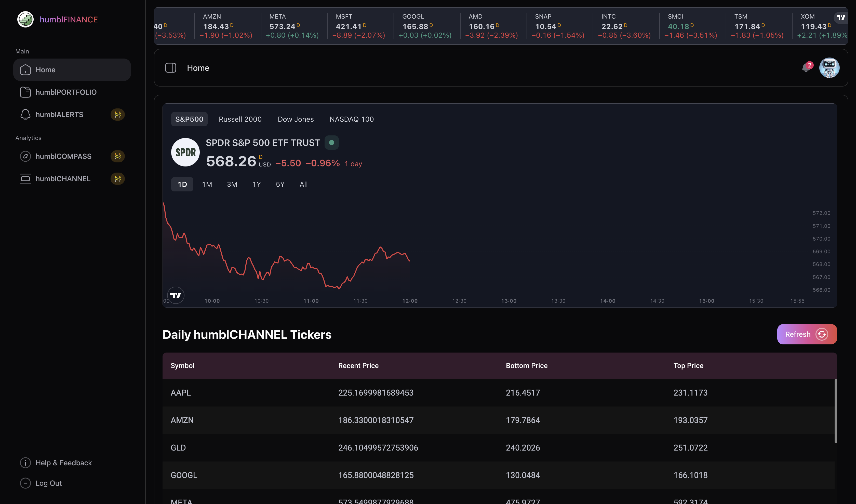Select the 5Y chart range
The width and height of the screenshot is (856, 504).
pyautogui.click(x=280, y=184)
